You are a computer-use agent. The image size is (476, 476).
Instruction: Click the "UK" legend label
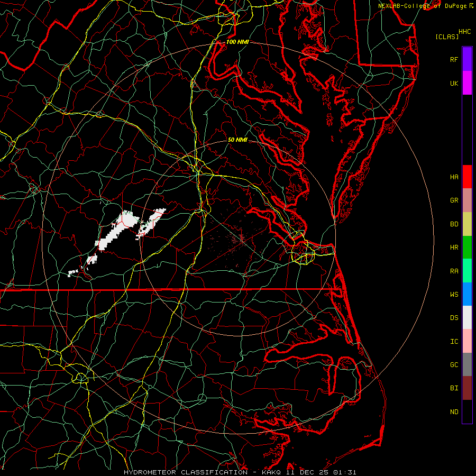[454, 83]
